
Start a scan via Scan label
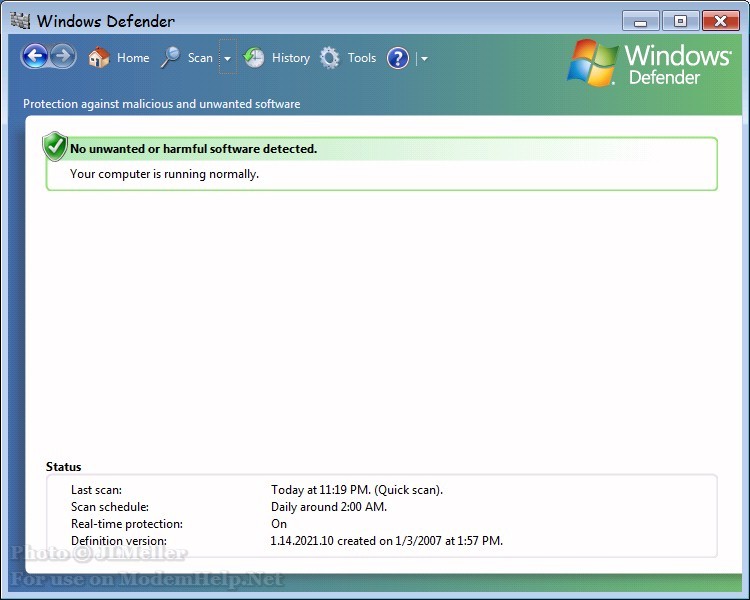(200, 58)
